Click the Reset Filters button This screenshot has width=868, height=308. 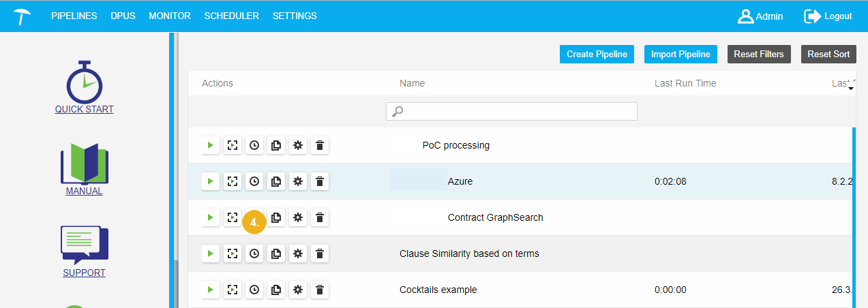(759, 55)
